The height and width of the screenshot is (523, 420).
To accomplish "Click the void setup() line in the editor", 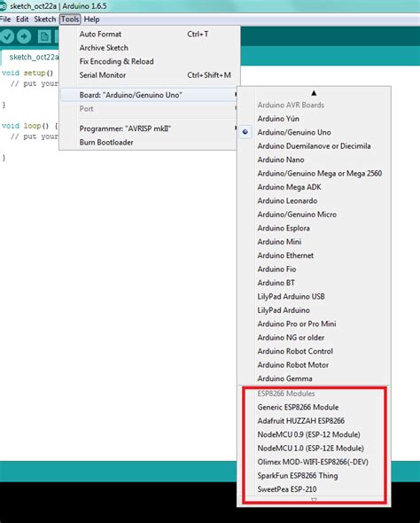I will 27,73.
